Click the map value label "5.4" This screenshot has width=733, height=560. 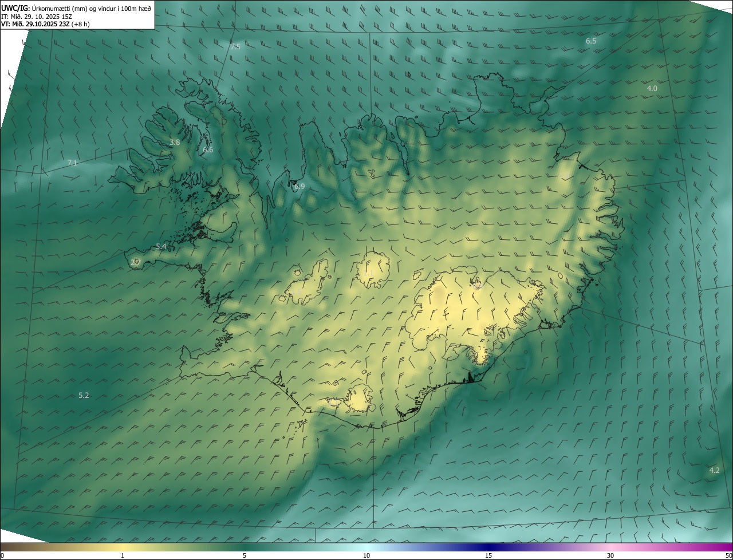coord(161,247)
